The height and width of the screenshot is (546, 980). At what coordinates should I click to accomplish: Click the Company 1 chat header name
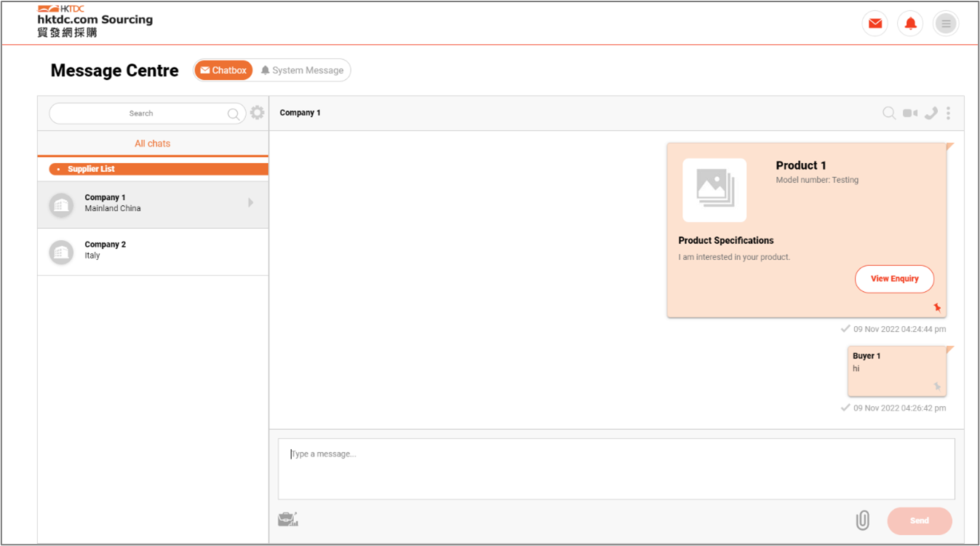click(300, 113)
